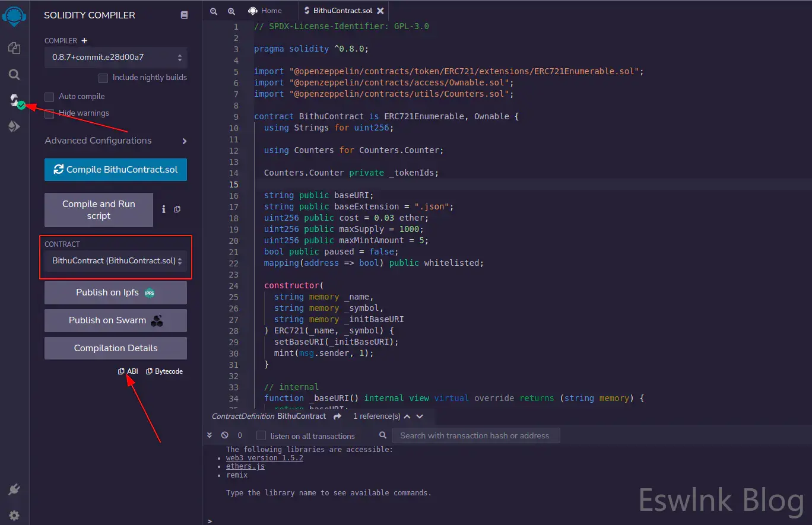
Task: Open Deploy & Run Transactions icon
Action: pyautogui.click(x=14, y=126)
